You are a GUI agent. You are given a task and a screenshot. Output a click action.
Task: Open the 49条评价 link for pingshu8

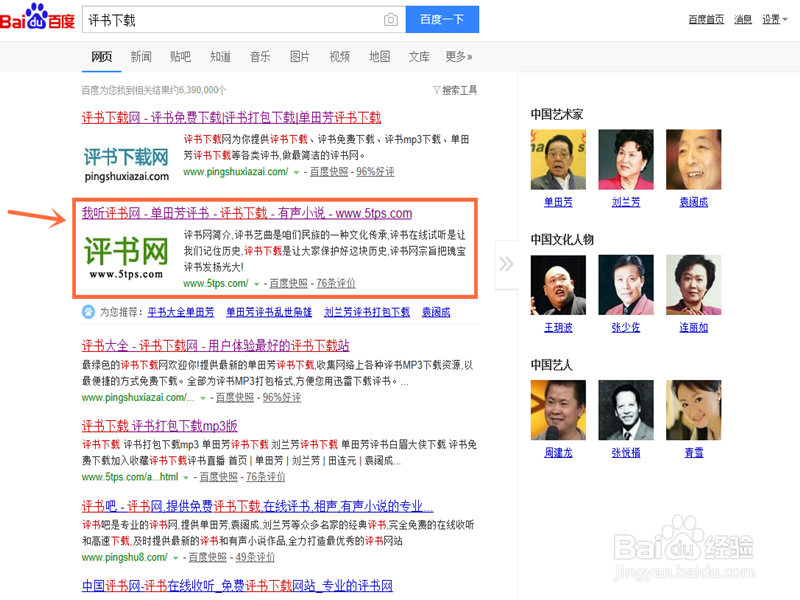(255, 558)
